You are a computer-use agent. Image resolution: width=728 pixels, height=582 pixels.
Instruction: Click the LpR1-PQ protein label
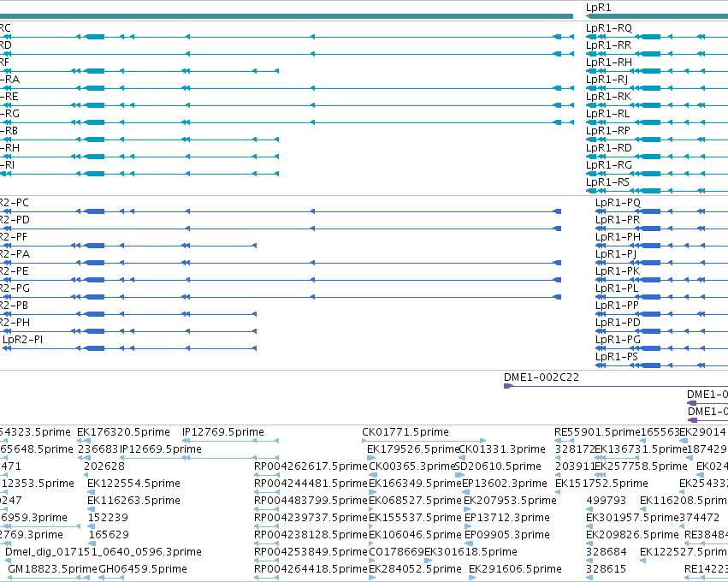618,203
